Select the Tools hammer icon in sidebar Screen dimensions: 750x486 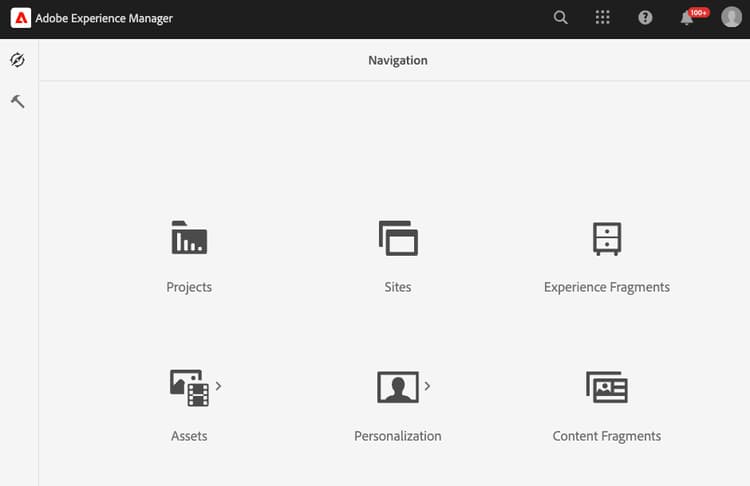point(18,101)
